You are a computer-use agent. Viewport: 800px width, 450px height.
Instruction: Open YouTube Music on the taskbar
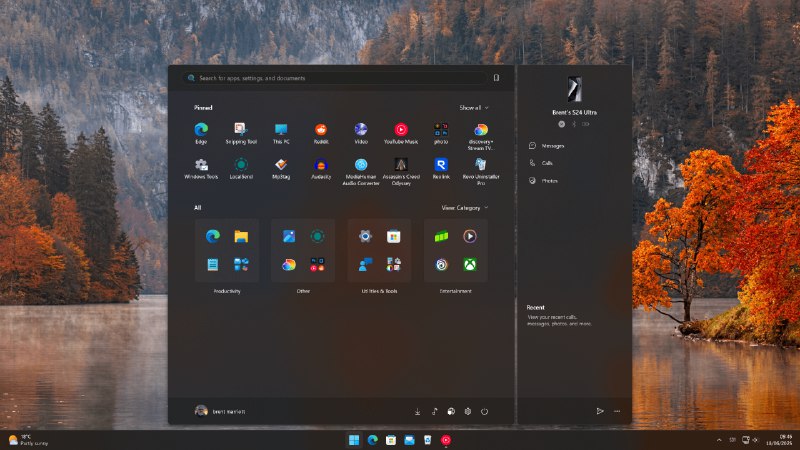[x=446, y=440]
